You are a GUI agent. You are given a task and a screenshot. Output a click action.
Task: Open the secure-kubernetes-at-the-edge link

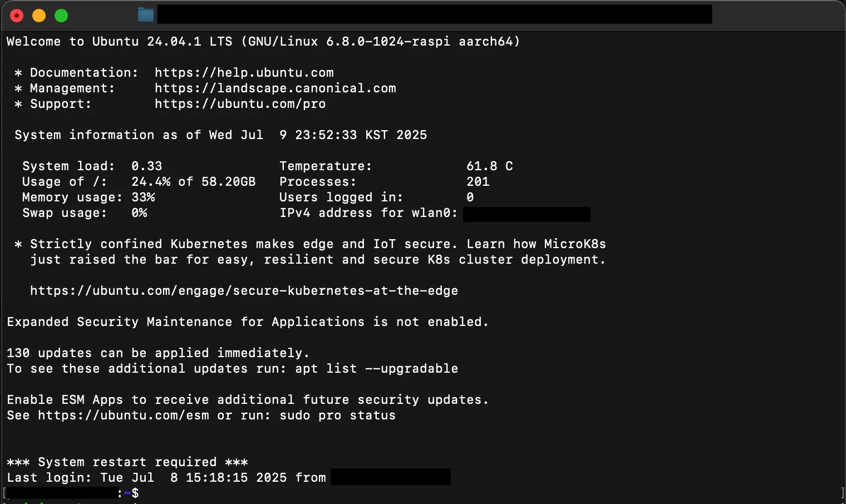tap(244, 290)
